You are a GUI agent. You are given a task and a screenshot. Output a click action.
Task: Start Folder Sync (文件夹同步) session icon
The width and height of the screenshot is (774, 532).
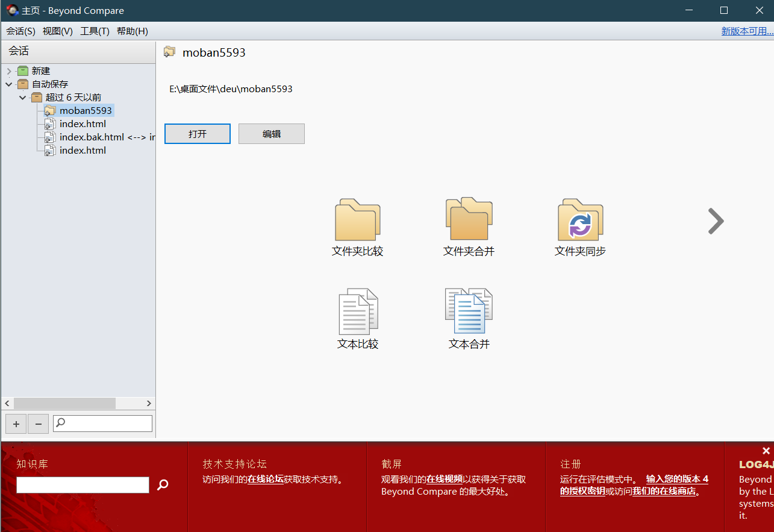coord(581,219)
